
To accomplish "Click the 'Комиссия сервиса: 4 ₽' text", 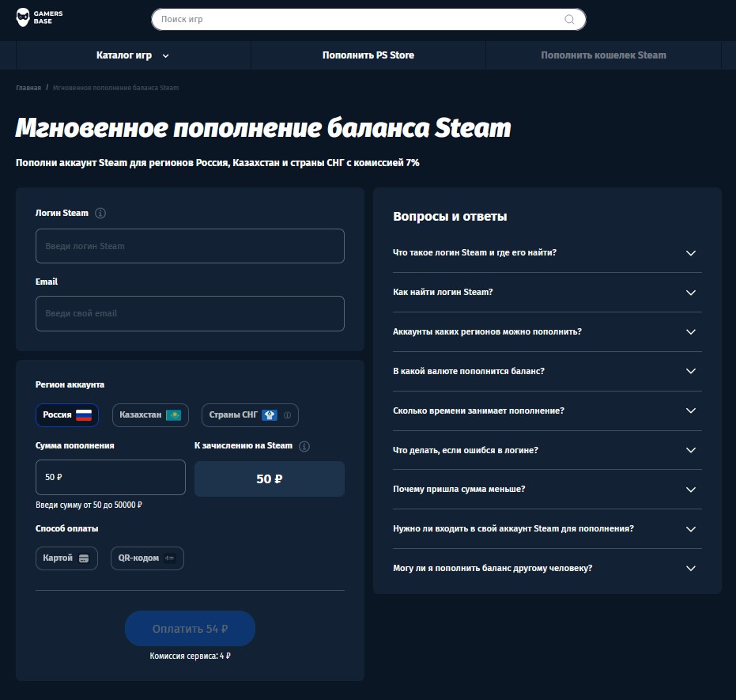I will coord(190,656).
